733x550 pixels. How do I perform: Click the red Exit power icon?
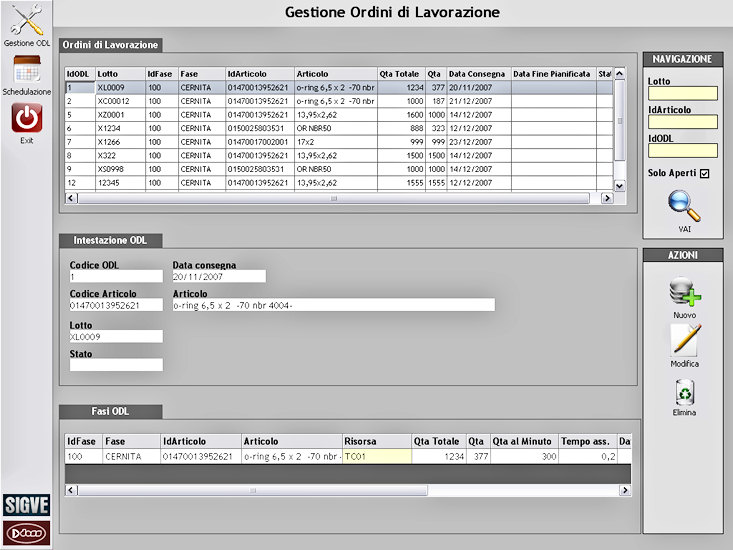(x=27, y=118)
